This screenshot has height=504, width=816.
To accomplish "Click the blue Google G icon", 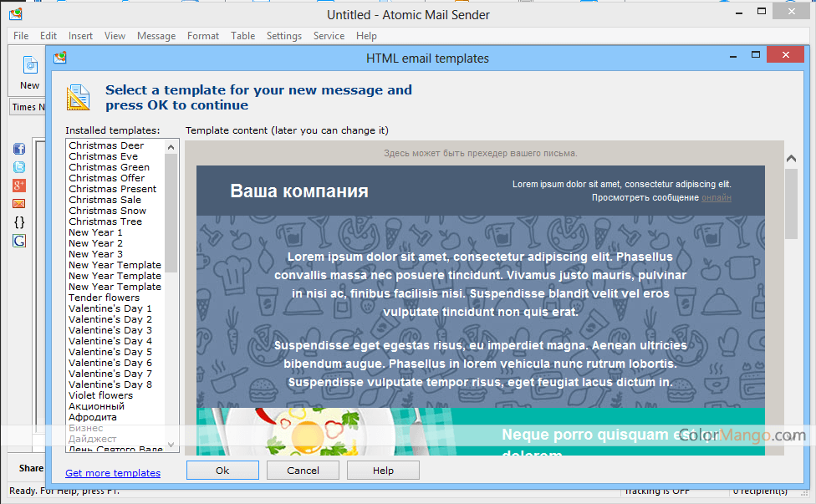I will coord(19,241).
